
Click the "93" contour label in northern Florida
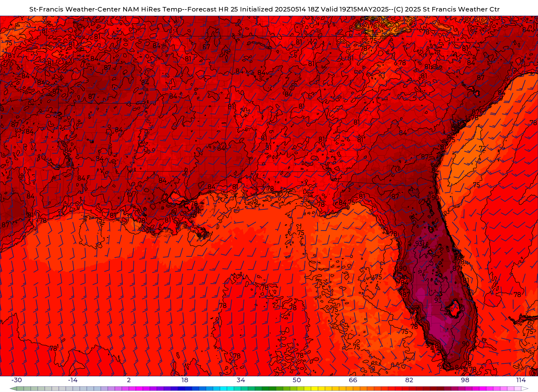(x=419, y=244)
